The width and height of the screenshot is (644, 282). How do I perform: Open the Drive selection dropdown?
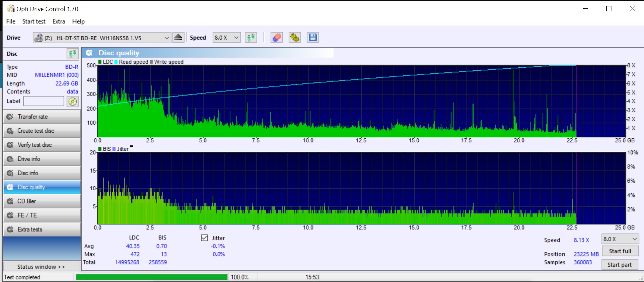[102, 38]
